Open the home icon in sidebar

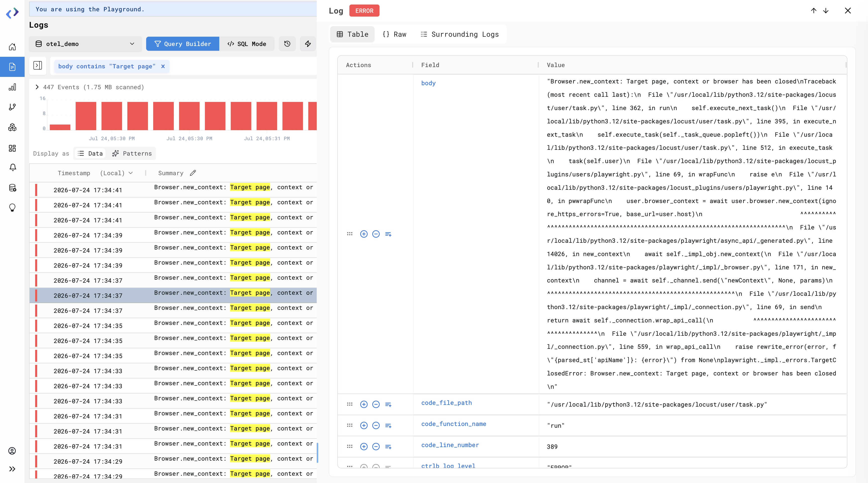click(12, 47)
